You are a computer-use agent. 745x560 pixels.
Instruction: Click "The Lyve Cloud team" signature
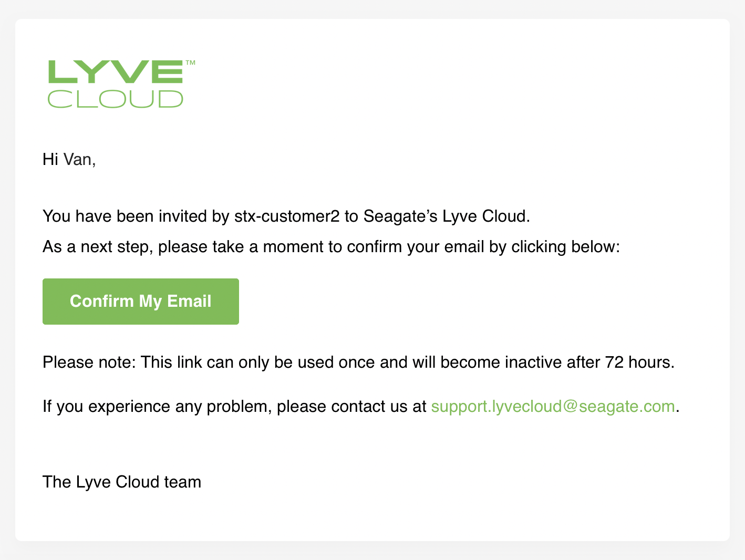[x=122, y=482]
